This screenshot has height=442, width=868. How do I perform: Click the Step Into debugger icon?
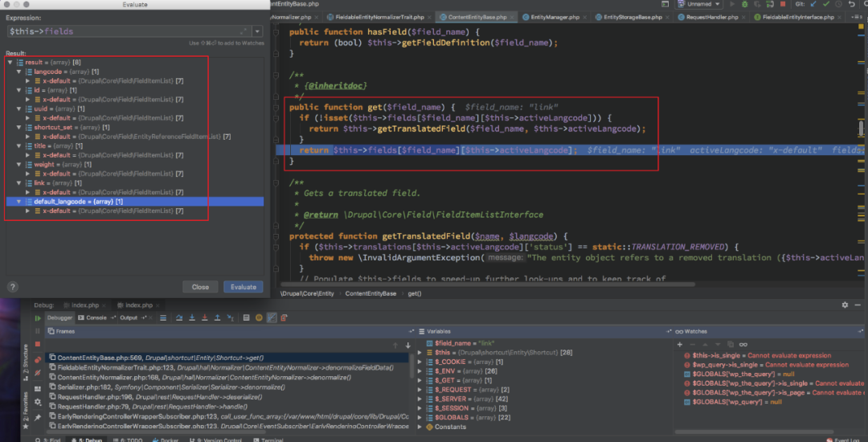point(191,317)
